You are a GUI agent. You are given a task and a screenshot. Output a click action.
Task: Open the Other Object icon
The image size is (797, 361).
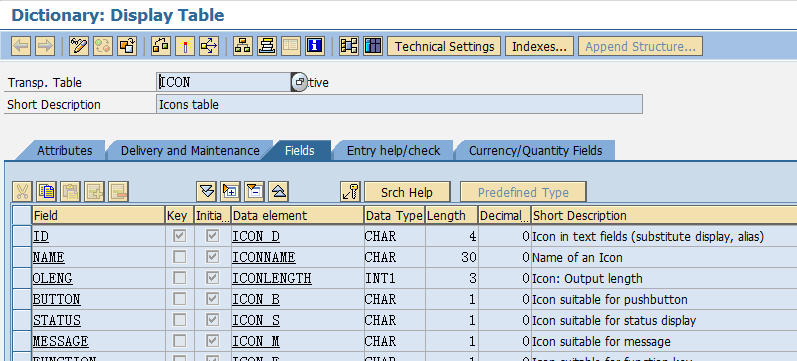pyautogui.click(x=127, y=46)
